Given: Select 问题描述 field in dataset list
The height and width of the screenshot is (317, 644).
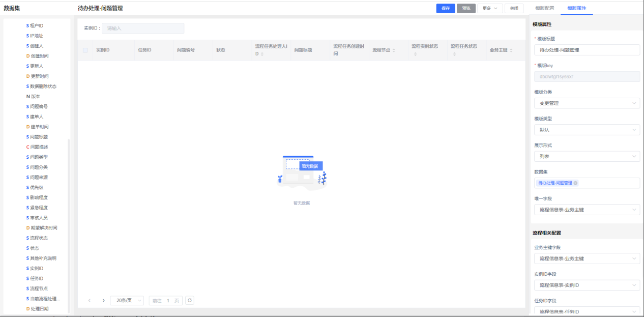Looking at the screenshot, I should 39,147.
